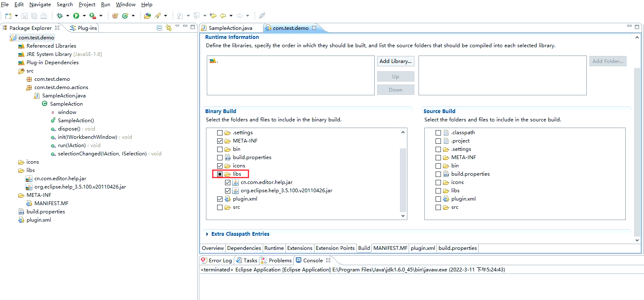Click the Search flashlight toolbar icon

pyautogui.click(x=157, y=16)
